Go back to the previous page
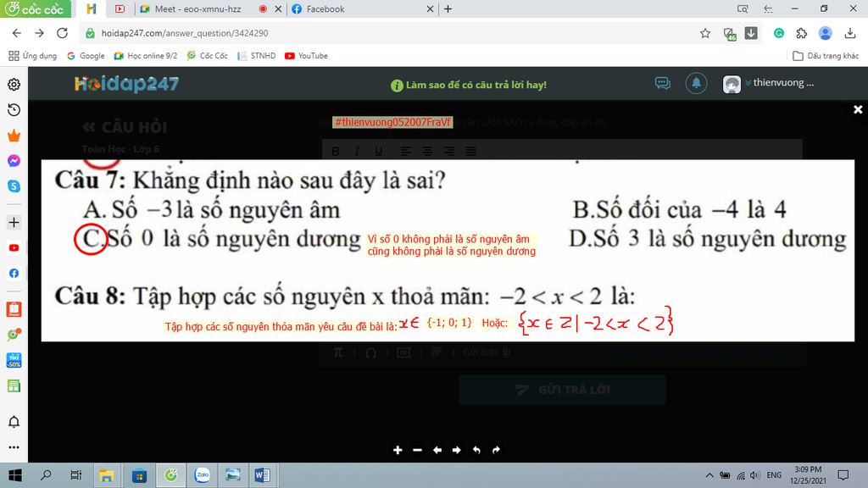This screenshot has height=488, width=868. point(17,33)
